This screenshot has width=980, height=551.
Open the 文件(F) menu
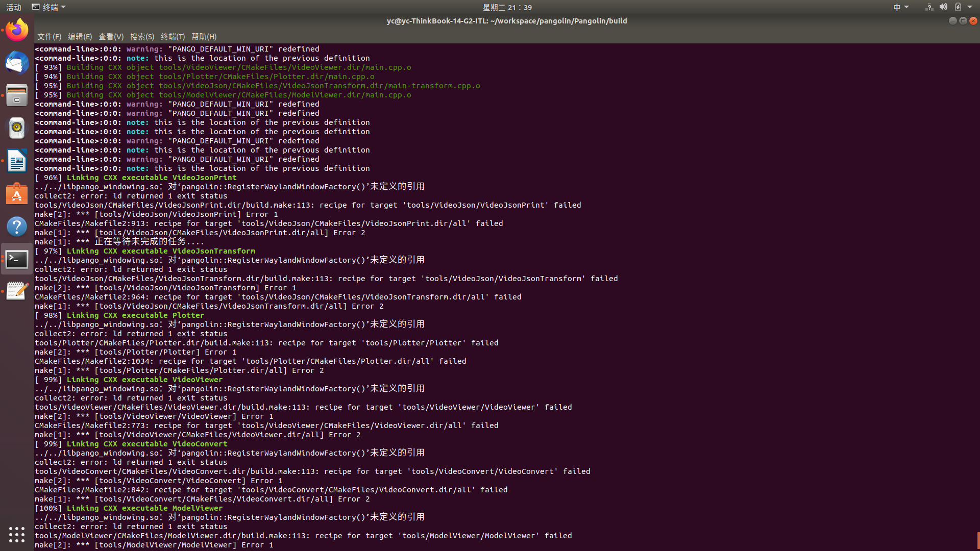(x=48, y=36)
